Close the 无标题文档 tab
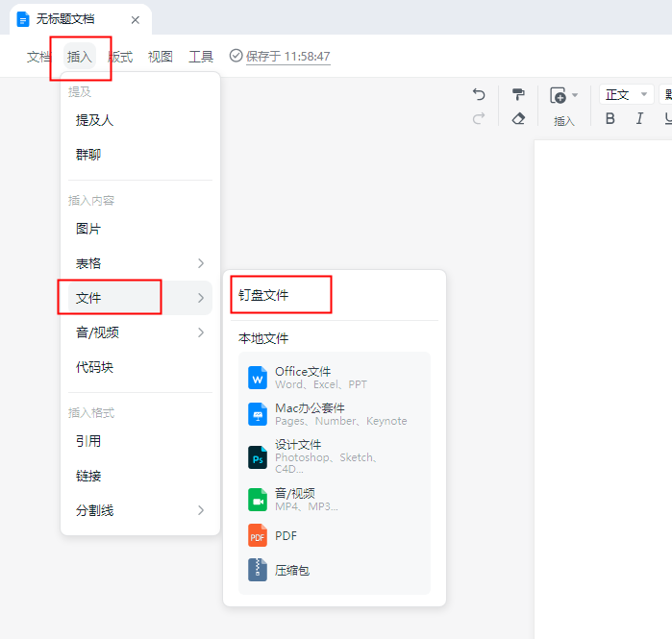Screen dimensions: 672x639 (x=136, y=20)
